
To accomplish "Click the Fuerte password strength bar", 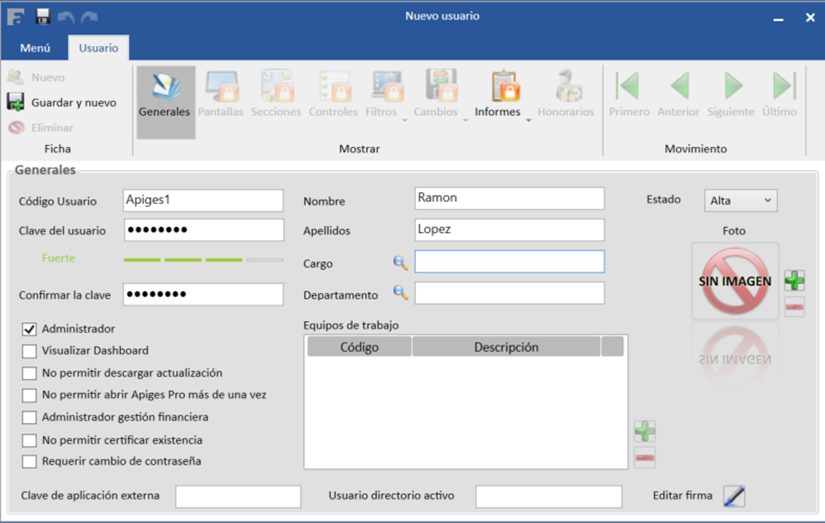I will [203, 260].
